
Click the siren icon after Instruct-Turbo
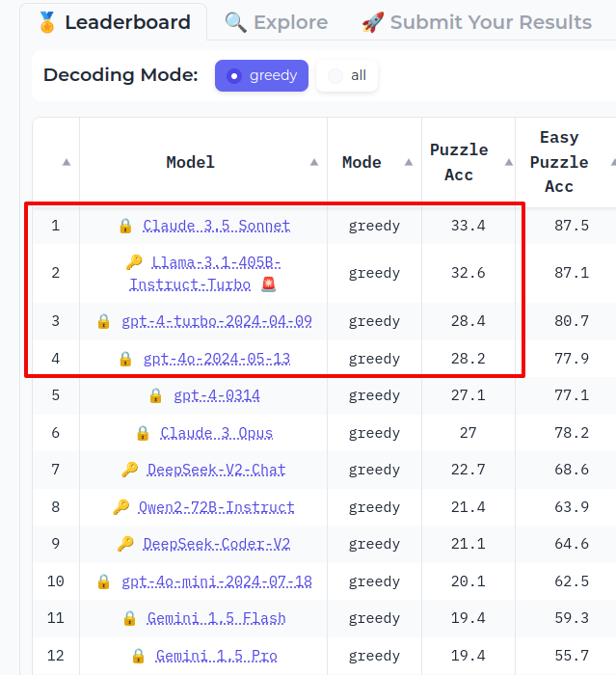269,284
